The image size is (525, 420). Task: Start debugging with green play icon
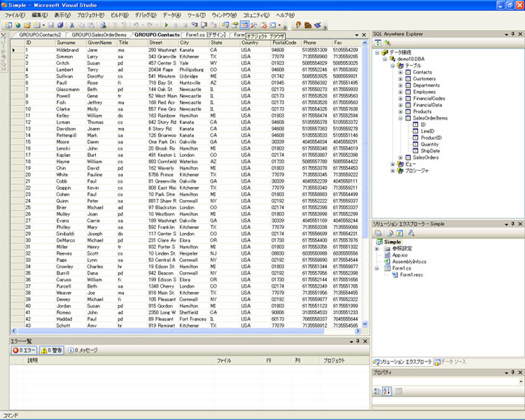tap(166, 25)
